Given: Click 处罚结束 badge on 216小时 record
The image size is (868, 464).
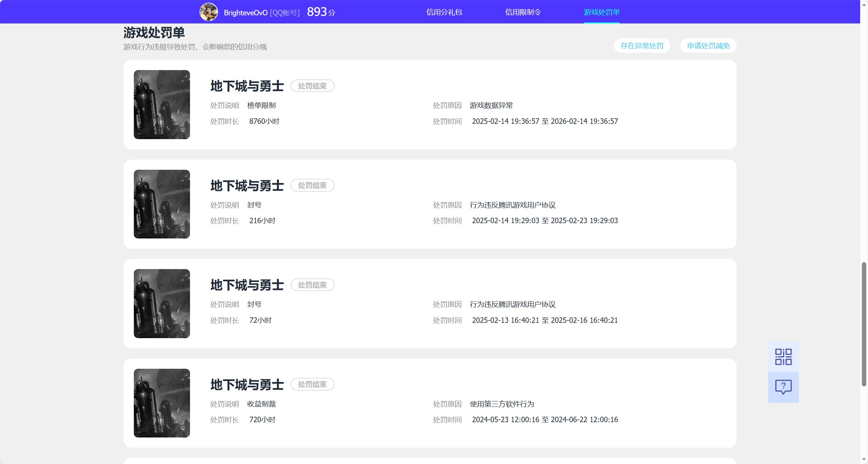Looking at the screenshot, I should click(312, 185).
